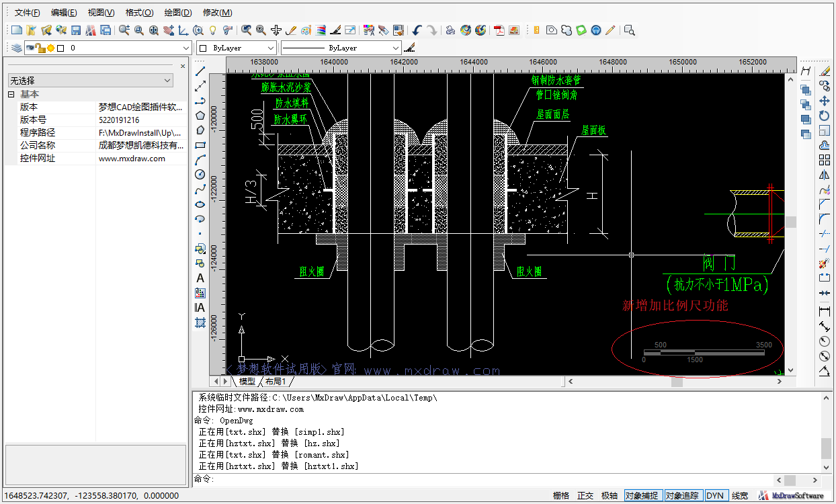Toggle 极轴 polar tracking
Image resolution: width=836 pixels, height=504 pixels.
click(610, 496)
